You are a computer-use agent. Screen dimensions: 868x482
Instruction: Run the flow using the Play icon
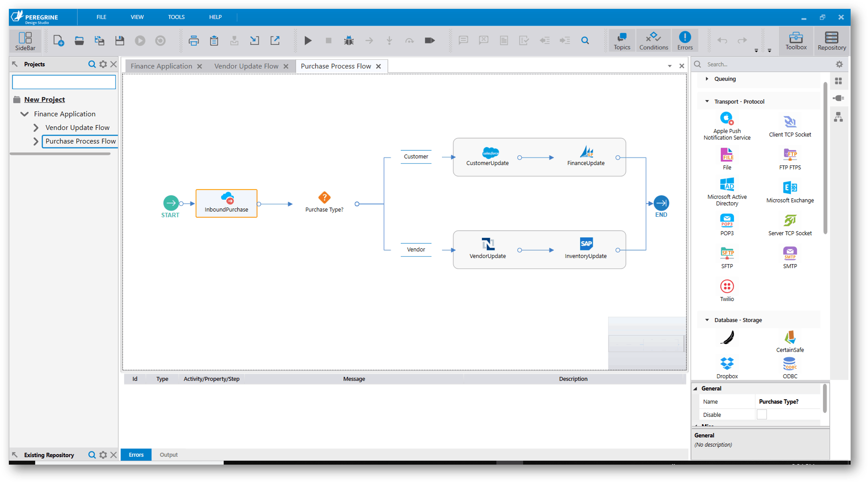pyautogui.click(x=308, y=40)
